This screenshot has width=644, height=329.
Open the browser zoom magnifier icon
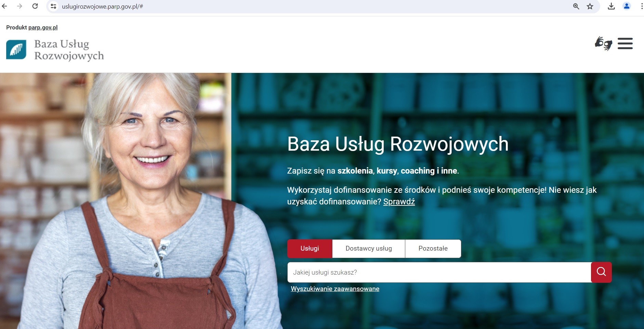(x=576, y=6)
